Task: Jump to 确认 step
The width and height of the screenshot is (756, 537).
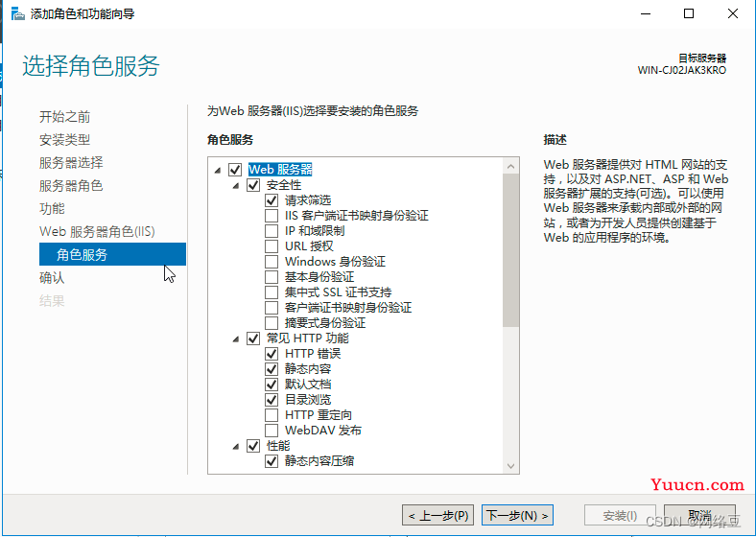Action: click(52, 278)
